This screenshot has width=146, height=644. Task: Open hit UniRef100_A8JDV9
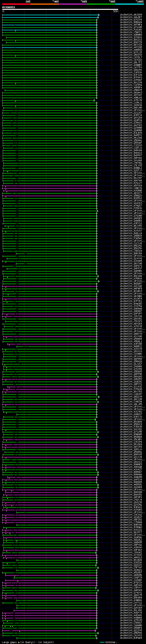click(131, 15)
